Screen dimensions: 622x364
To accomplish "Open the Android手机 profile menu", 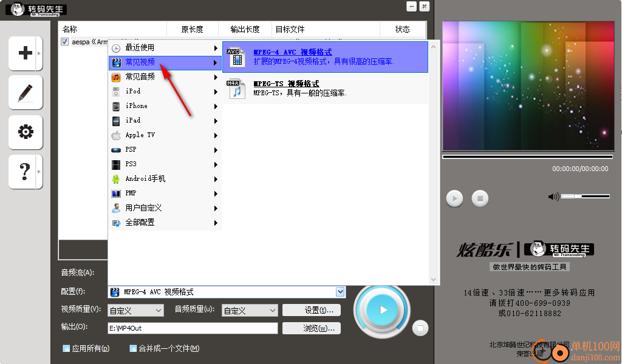I will pyautogui.click(x=165, y=178).
